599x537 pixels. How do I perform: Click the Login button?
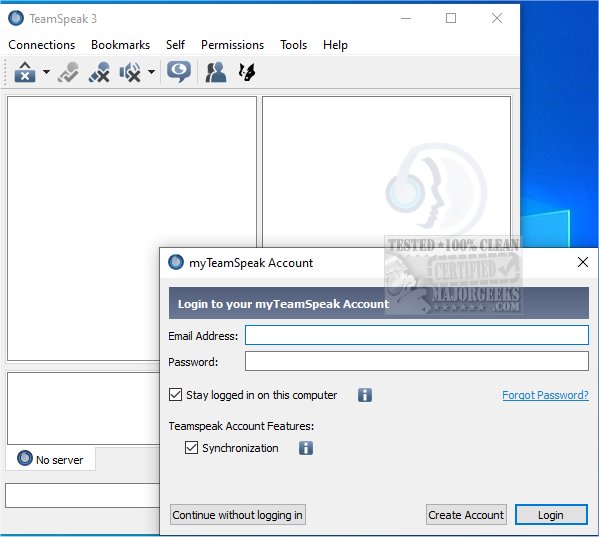551,515
